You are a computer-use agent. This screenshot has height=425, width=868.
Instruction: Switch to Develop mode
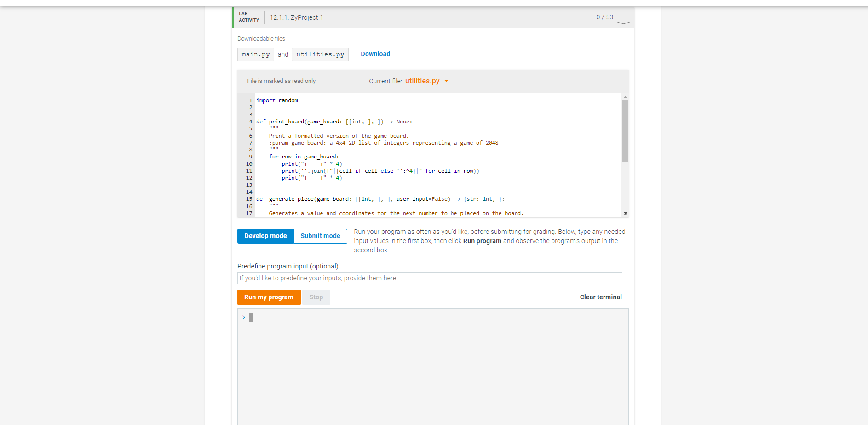pos(265,236)
